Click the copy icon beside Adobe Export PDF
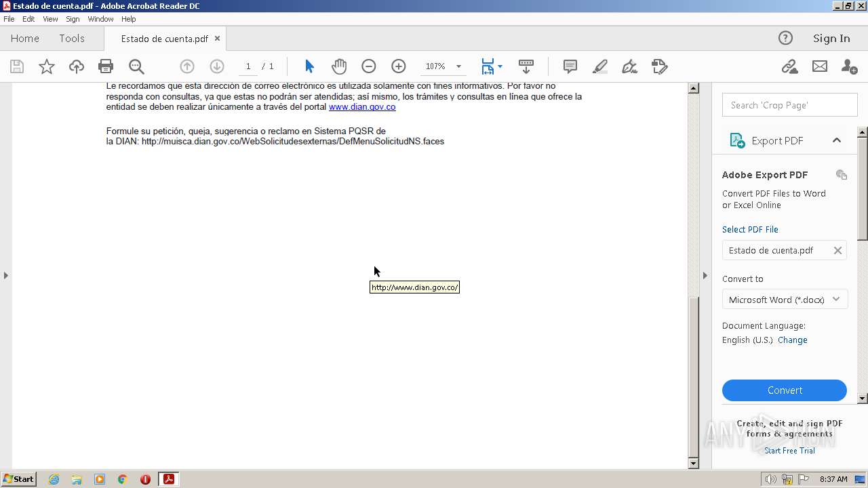 point(842,175)
